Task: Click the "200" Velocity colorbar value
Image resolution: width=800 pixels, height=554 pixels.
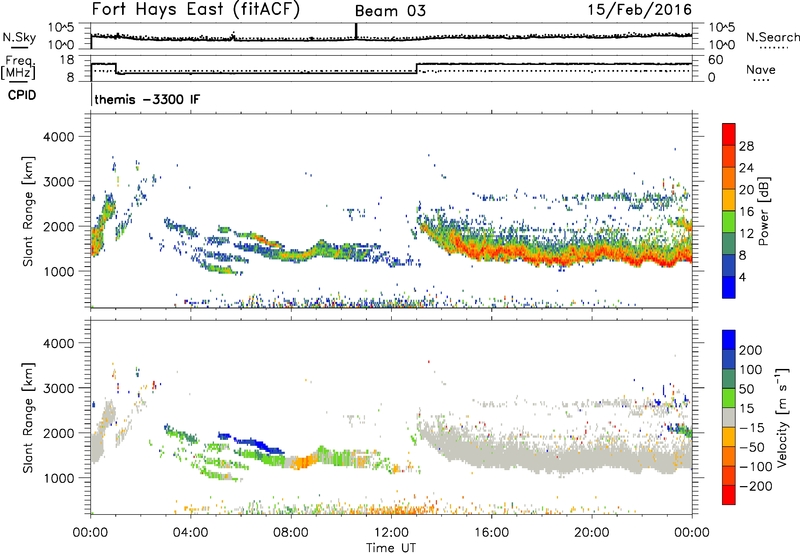Action: pos(750,350)
